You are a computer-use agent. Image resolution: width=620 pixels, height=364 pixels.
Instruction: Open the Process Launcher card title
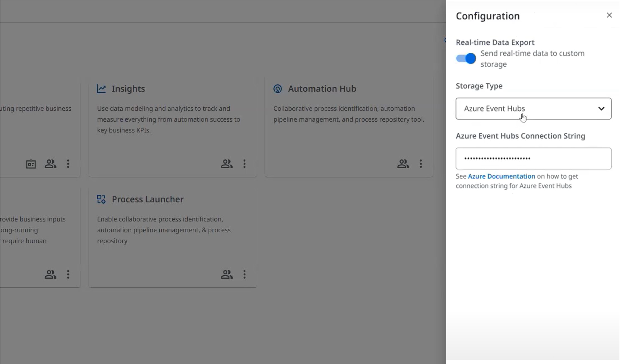click(x=148, y=199)
